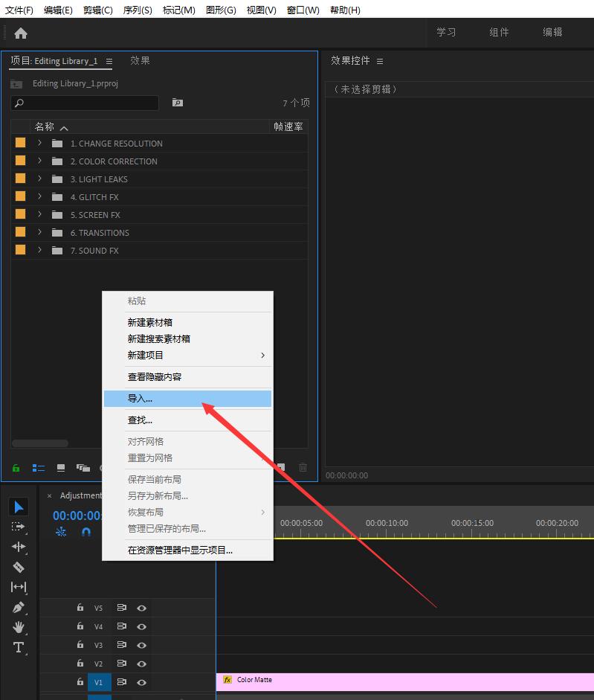Viewport: 594px width, 700px height.
Task: Toggle project read-only green lock icon
Action: [x=16, y=468]
